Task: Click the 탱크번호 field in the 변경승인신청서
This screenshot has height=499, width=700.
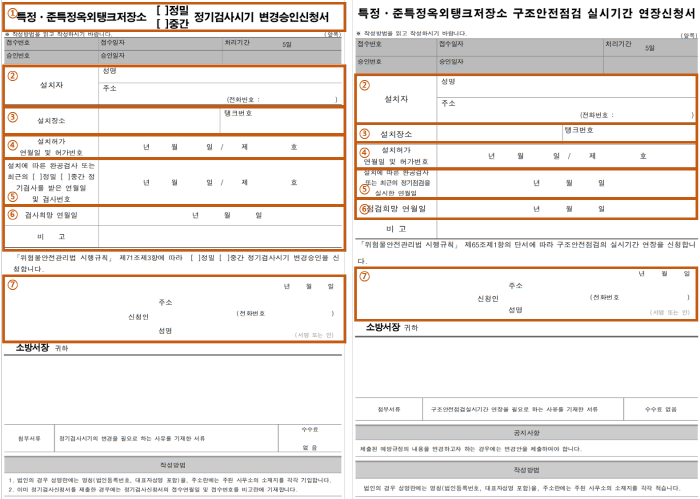Action: tap(281, 121)
